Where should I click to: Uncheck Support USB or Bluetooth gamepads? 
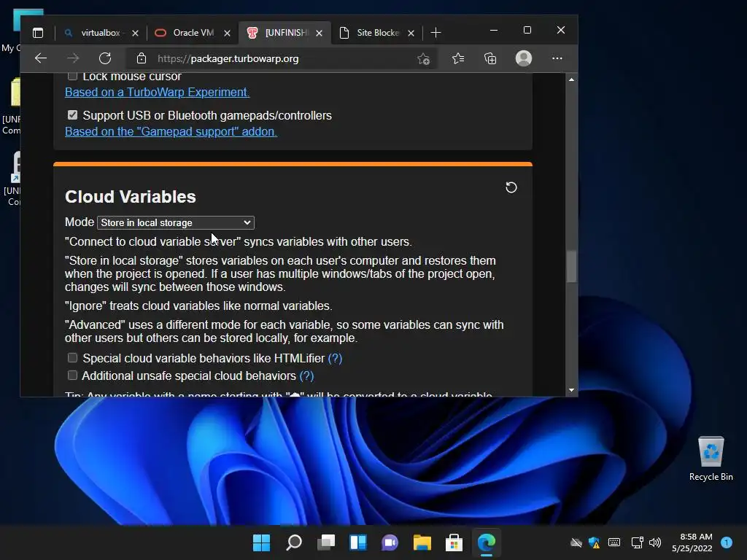pos(72,114)
